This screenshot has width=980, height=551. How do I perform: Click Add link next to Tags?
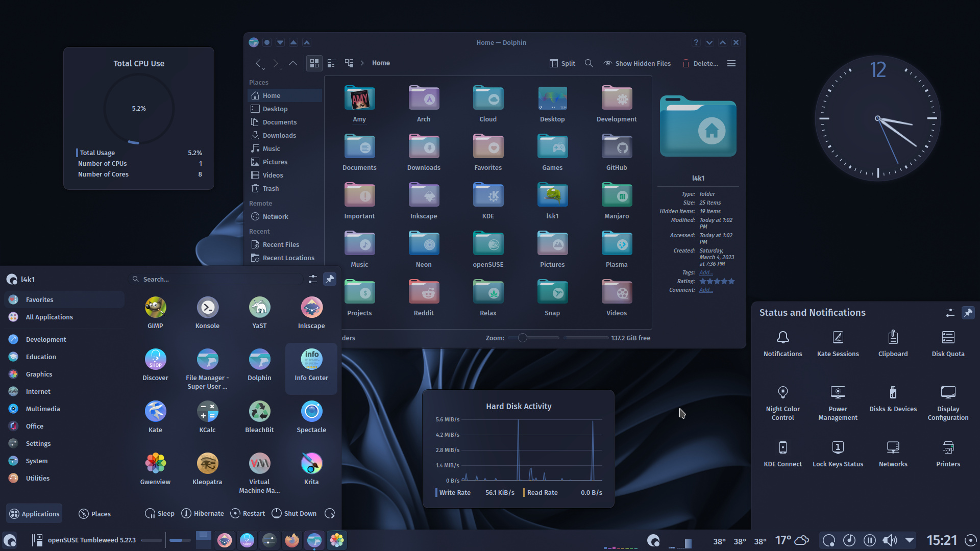tap(705, 272)
